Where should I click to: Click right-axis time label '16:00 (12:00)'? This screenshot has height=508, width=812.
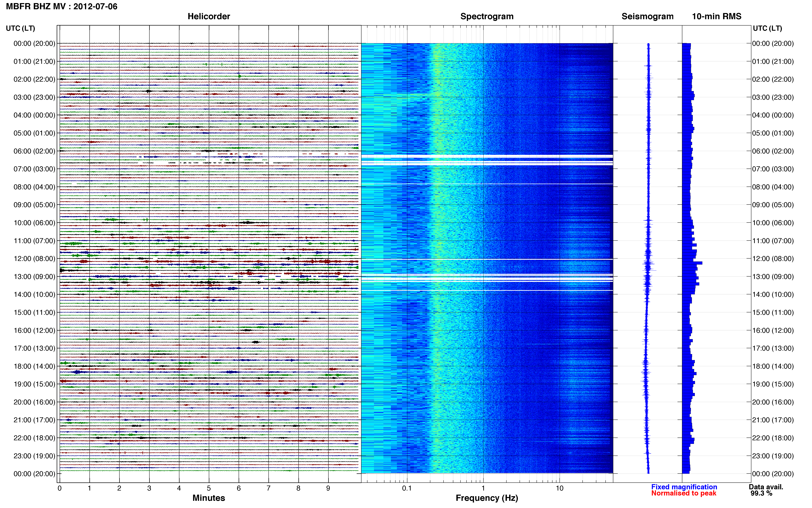click(773, 330)
